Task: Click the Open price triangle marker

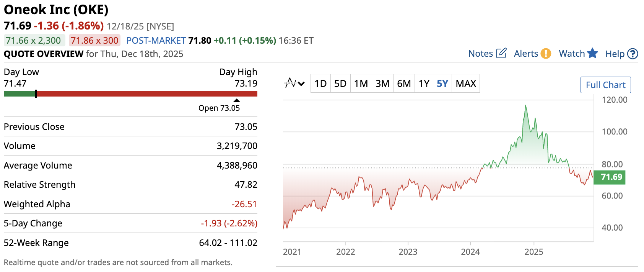Action: (237, 101)
